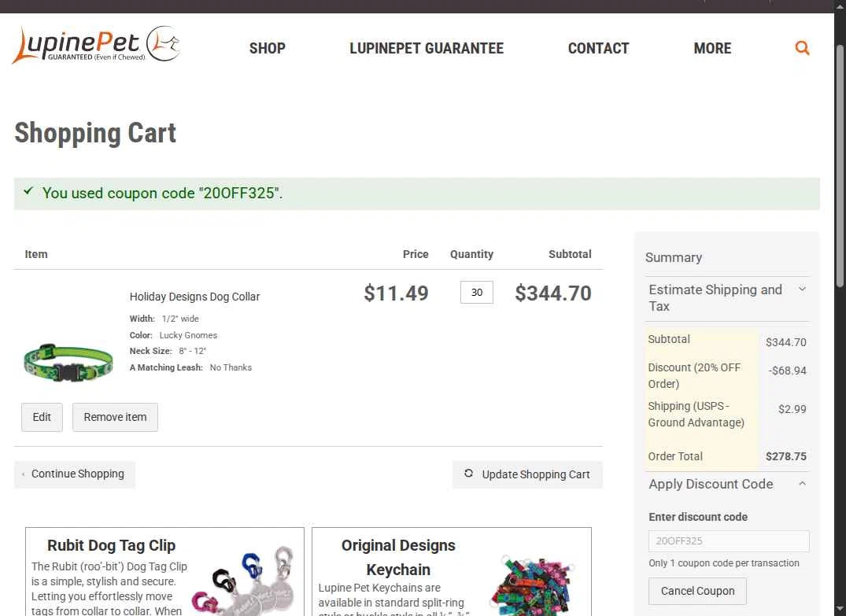
Task: Click the Neck Size 8" - 12" value
Action: [x=193, y=351]
